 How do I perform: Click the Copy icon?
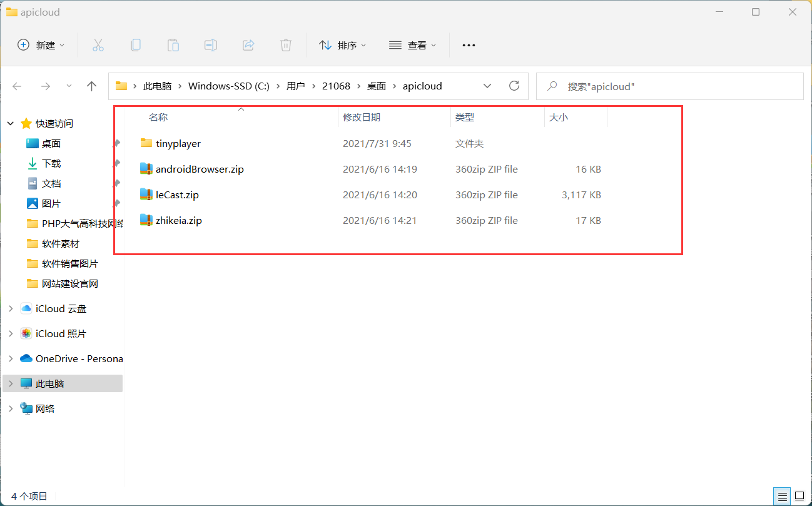point(136,44)
